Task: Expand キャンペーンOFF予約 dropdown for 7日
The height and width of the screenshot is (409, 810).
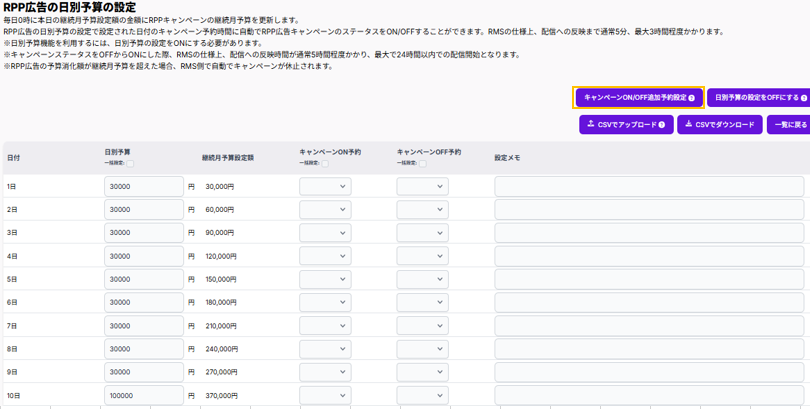Action: point(422,326)
